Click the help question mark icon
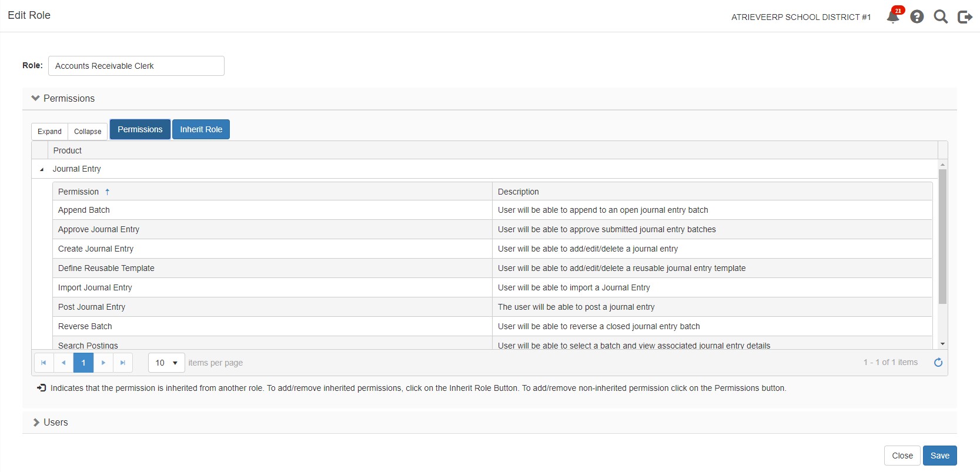This screenshot has height=472, width=980. tap(917, 16)
